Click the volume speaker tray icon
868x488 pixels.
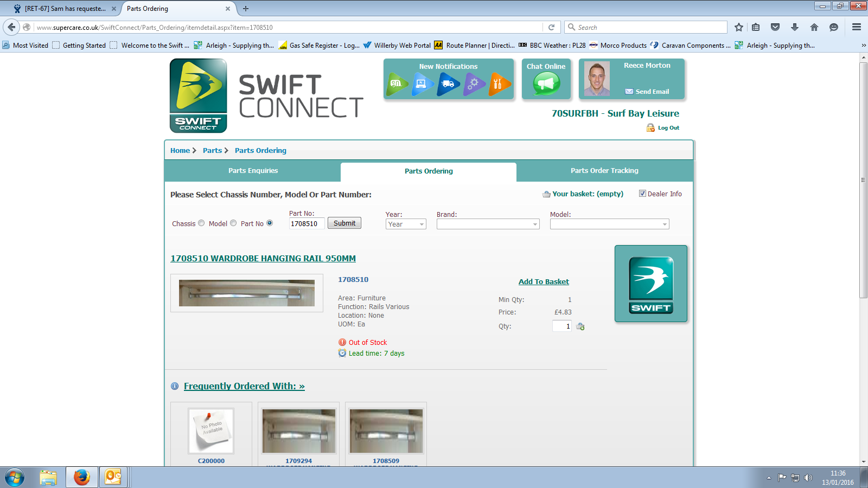(x=808, y=478)
